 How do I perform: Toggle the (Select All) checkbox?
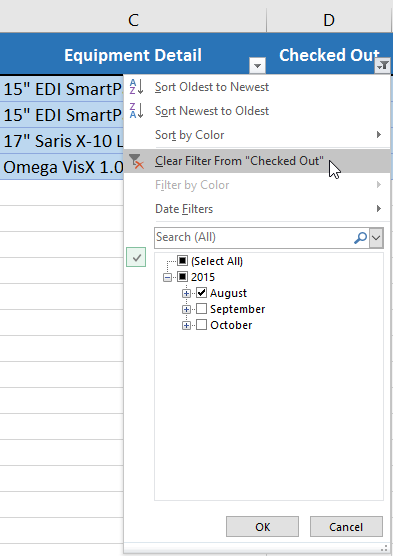tap(182, 261)
